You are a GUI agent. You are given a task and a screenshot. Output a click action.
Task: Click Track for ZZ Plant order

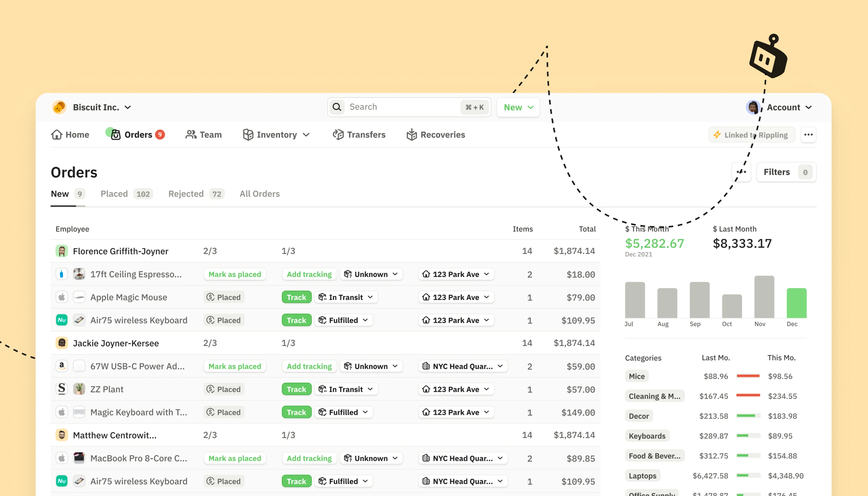click(x=296, y=389)
